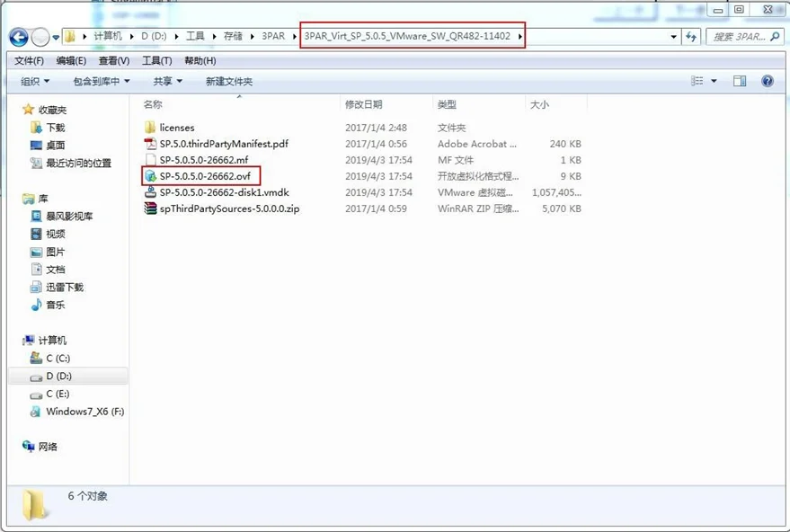Open 下载 in the favorites sidebar
This screenshot has height=532, width=790.
pyautogui.click(x=56, y=128)
